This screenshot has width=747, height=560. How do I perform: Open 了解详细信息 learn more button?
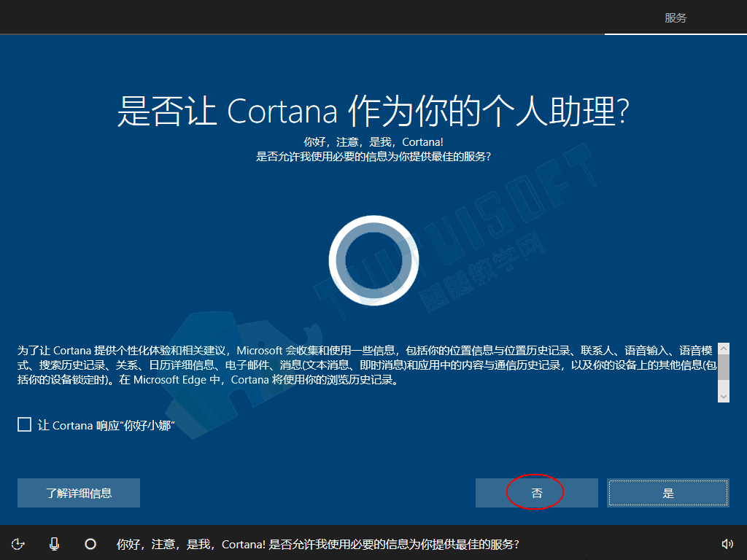79,493
